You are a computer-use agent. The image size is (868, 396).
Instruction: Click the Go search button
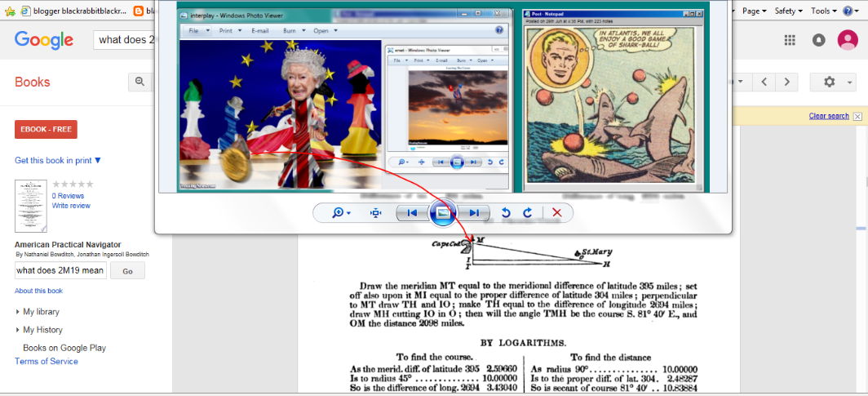(x=127, y=271)
